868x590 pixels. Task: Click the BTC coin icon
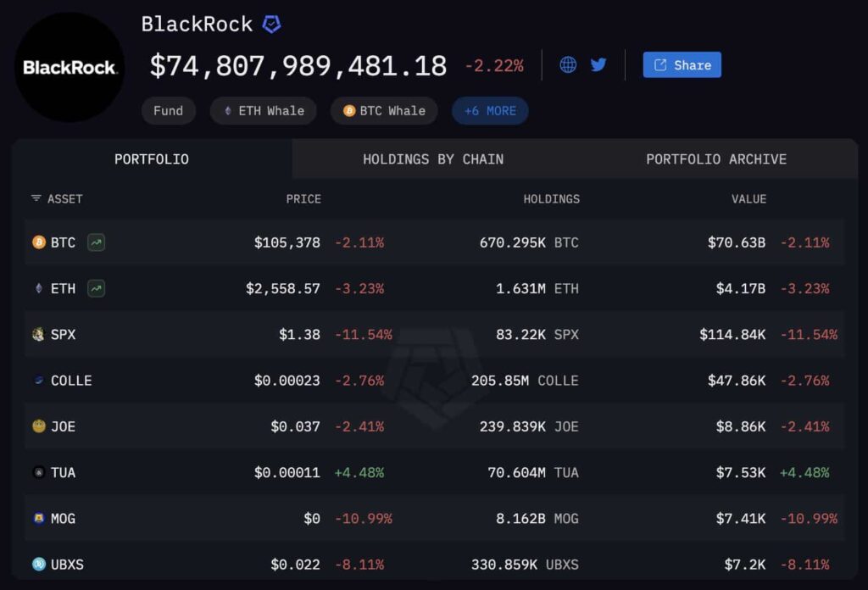(x=39, y=242)
